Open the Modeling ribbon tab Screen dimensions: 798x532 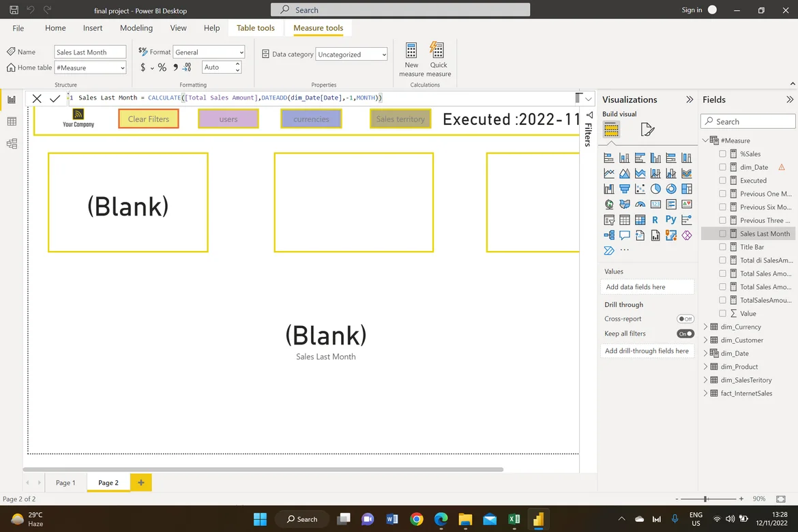coord(136,28)
